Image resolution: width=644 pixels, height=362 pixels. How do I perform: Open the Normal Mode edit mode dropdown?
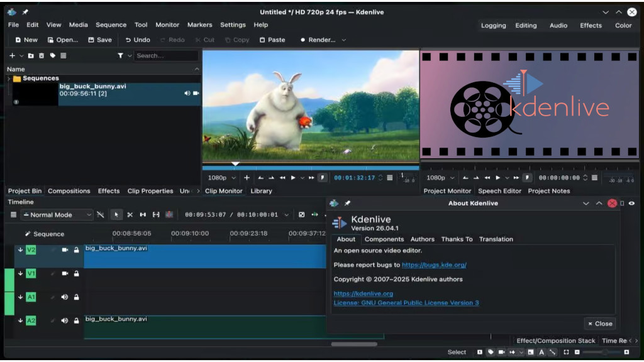57,215
